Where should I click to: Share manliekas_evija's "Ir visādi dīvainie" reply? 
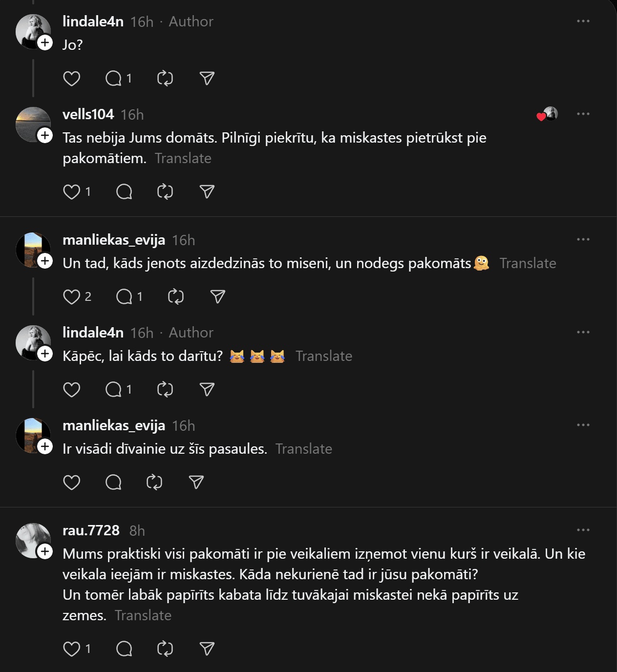click(196, 483)
